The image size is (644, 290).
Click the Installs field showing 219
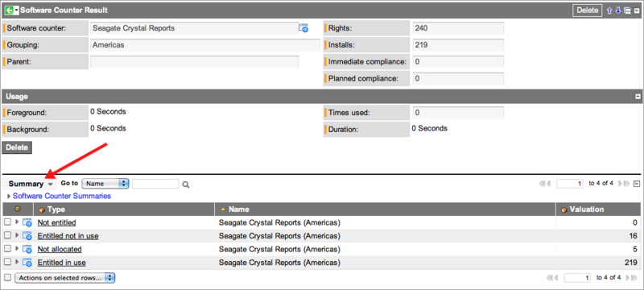[458, 45]
